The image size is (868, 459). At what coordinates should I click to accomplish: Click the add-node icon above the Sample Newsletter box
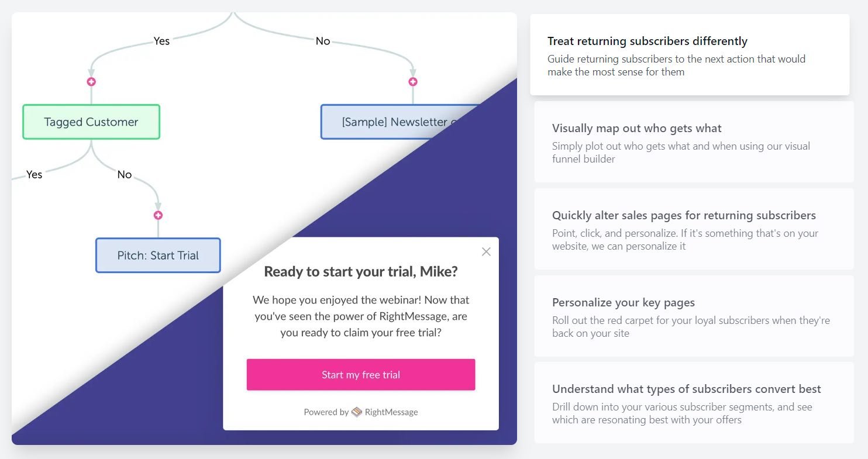[414, 82]
